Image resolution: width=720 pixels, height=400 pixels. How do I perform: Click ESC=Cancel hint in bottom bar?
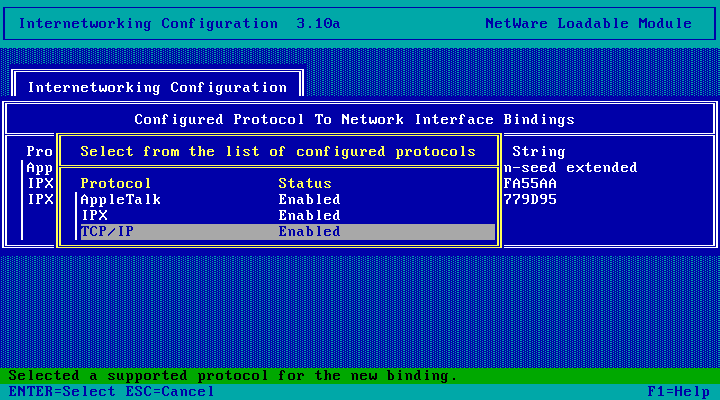pos(170,392)
